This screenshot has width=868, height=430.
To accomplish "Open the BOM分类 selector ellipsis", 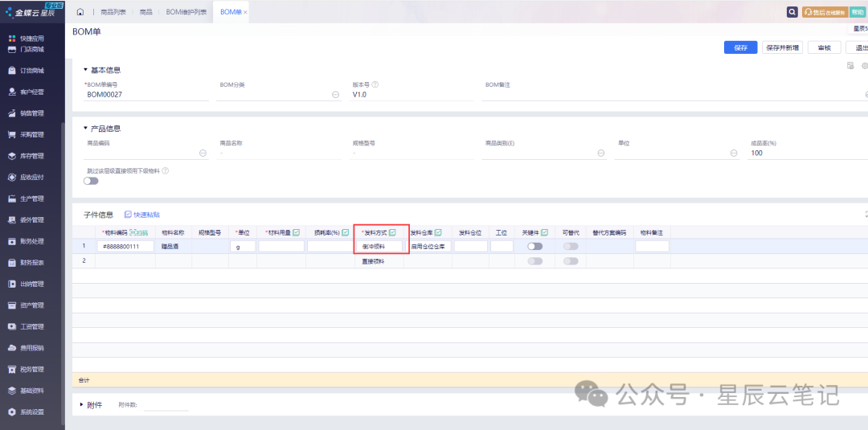I will point(335,95).
